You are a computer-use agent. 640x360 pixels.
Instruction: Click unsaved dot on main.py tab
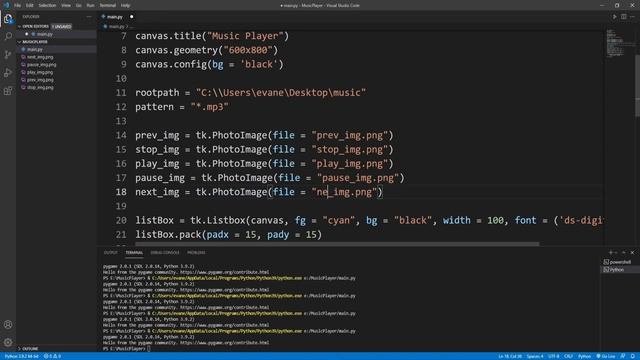131,17
